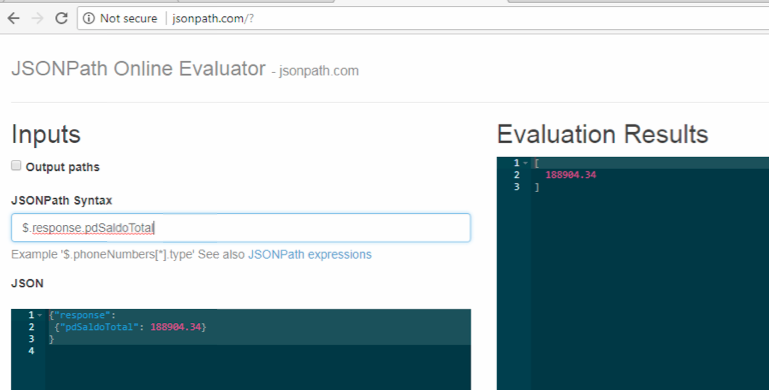Image resolution: width=769 pixels, height=390 pixels.
Task: Click the browser forward arrow
Action: tap(37, 19)
